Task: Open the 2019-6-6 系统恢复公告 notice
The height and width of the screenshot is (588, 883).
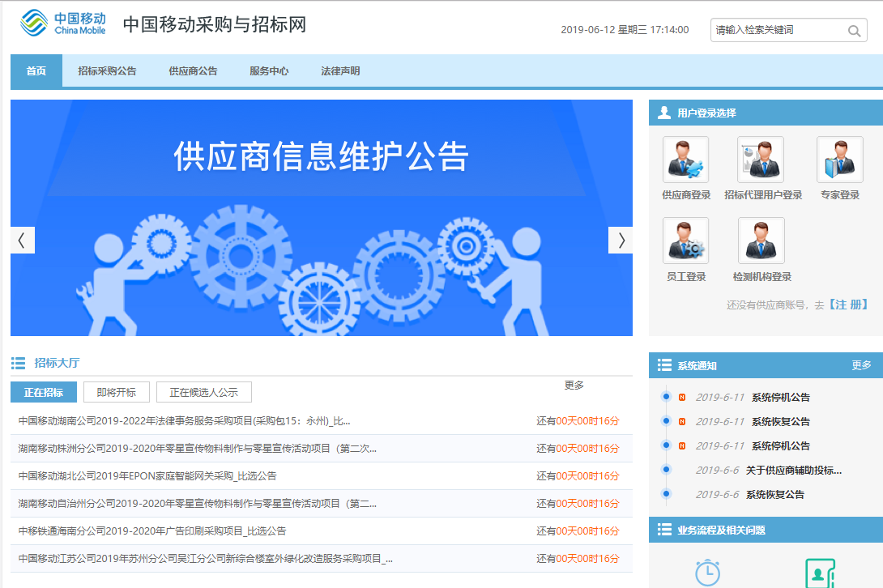Action: (775, 494)
